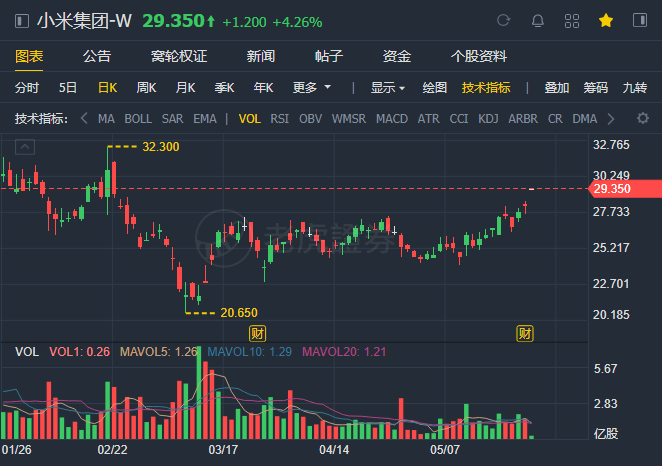Enable the MA indicator
The width and height of the screenshot is (662, 466).
coord(106,119)
